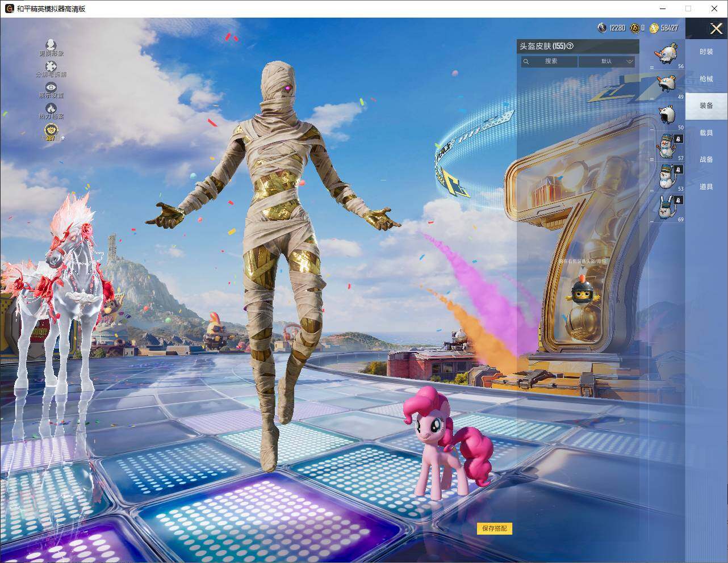Viewport: 728px width, 563px height.
Task: Click the 58427 gold balance
Action: click(x=670, y=28)
